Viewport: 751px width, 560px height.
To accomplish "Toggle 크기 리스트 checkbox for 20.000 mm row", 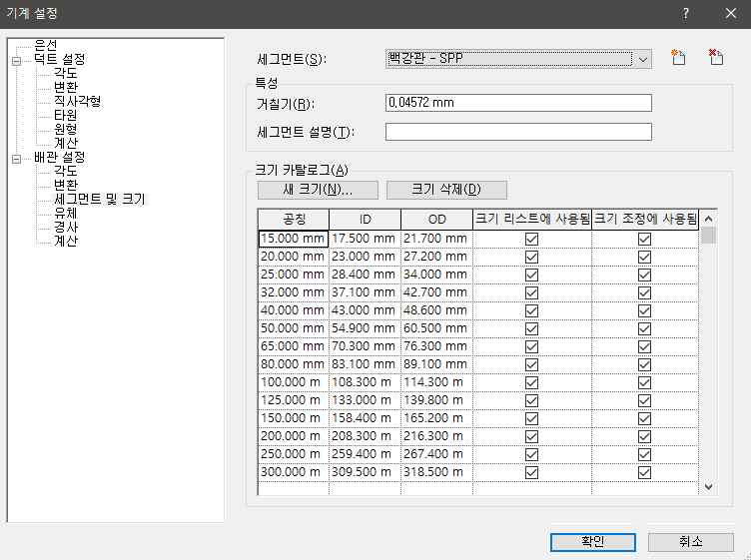I will [x=531, y=257].
